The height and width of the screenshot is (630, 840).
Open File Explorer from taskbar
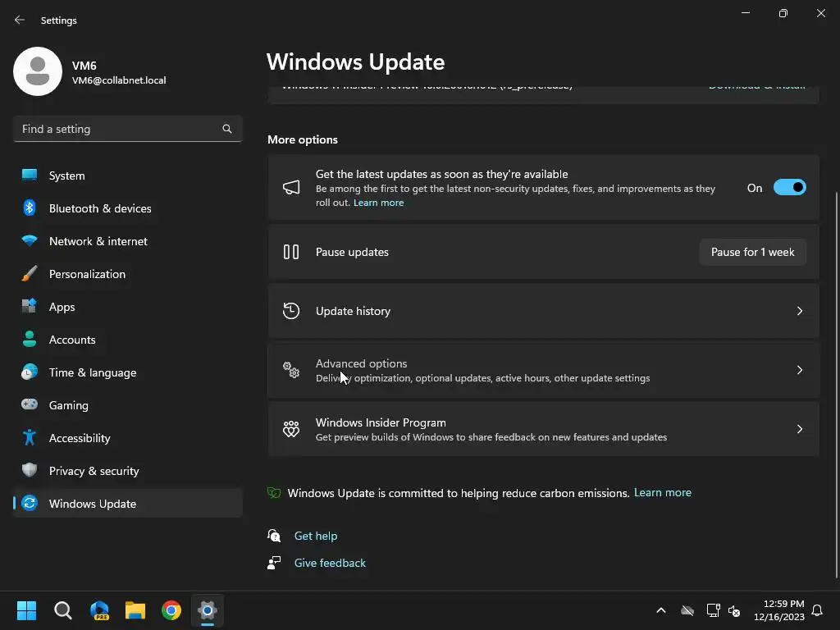pos(135,610)
